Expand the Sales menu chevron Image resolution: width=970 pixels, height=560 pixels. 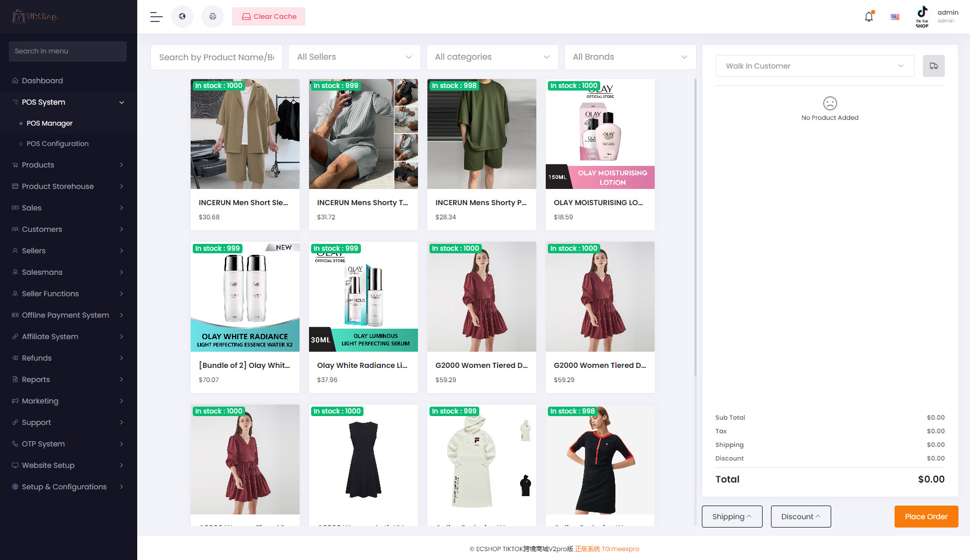click(122, 208)
